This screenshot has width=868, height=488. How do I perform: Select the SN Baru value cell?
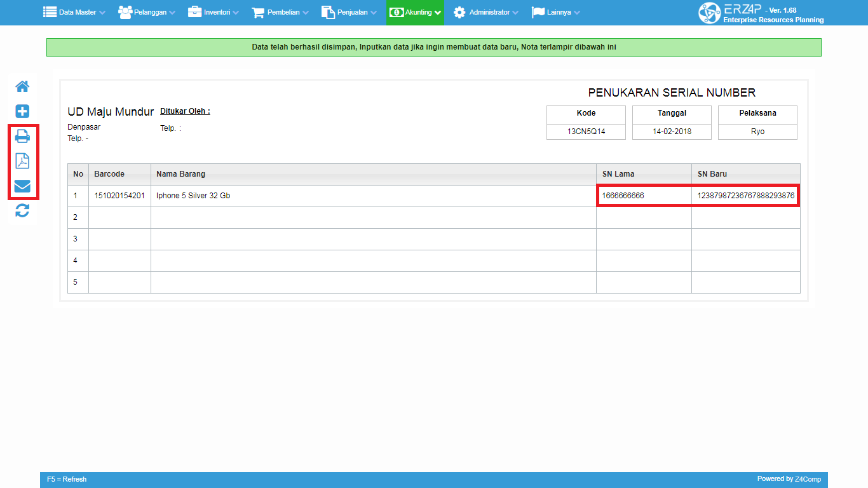745,196
